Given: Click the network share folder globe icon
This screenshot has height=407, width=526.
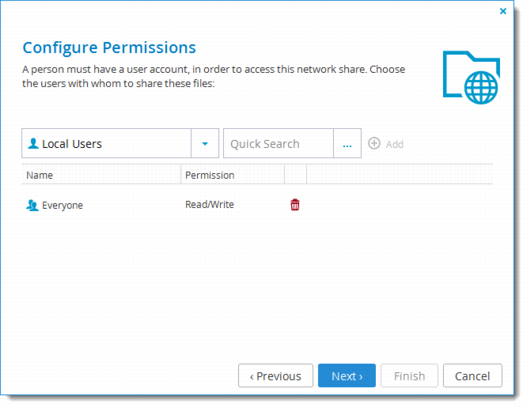Looking at the screenshot, I should 471,77.
